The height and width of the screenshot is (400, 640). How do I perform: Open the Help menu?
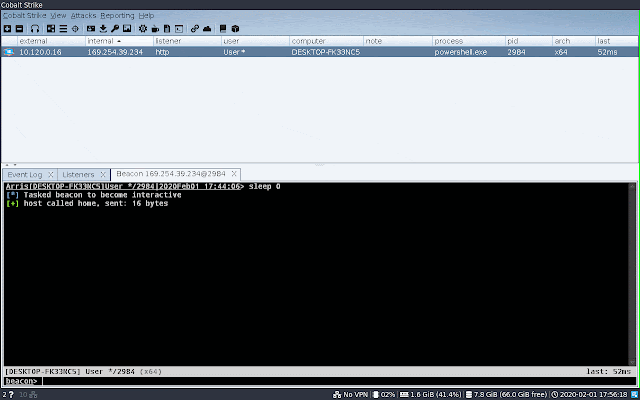coord(146,16)
